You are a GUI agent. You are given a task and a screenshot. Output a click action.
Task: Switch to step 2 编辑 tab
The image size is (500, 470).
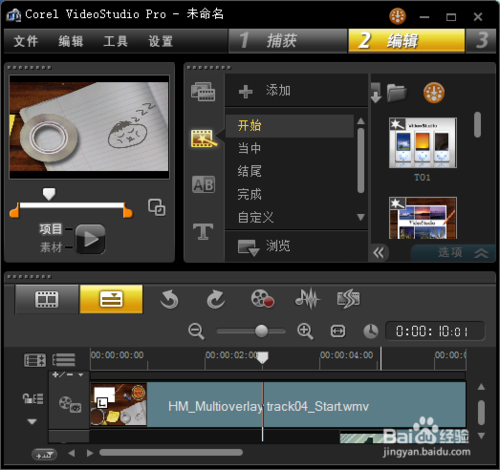406,41
